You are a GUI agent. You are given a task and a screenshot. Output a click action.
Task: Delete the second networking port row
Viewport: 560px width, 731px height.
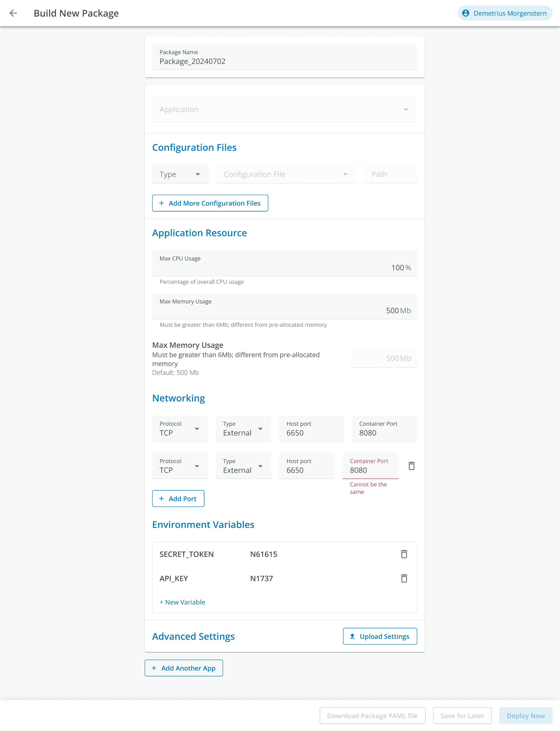(x=412, y=466)
